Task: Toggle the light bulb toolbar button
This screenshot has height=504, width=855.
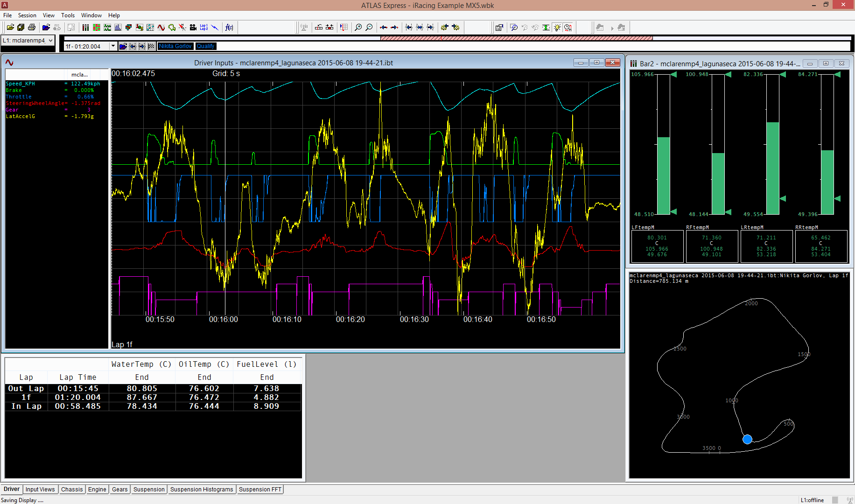Action: (557, 28)
